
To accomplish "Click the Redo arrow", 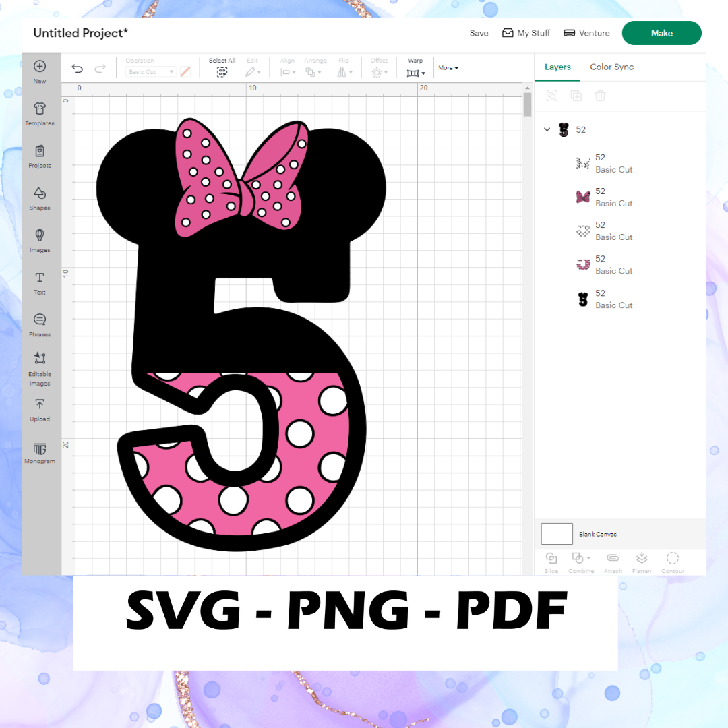I will click(x=100, y=69).
